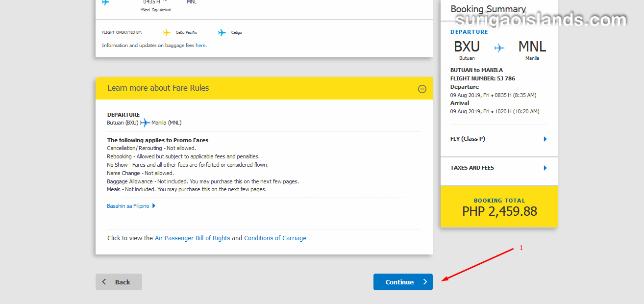The height and width of the screenshot is (304, 644).
Task: Click the yellow Cebu Pacific plane icon
Action: (x=167, y=33)
